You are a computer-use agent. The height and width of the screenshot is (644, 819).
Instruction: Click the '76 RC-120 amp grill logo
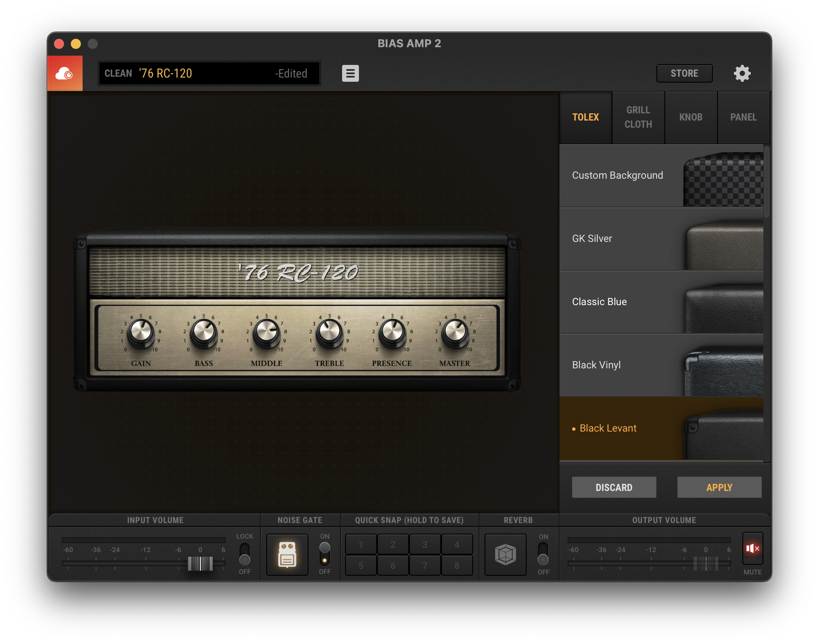pos(298,272)
